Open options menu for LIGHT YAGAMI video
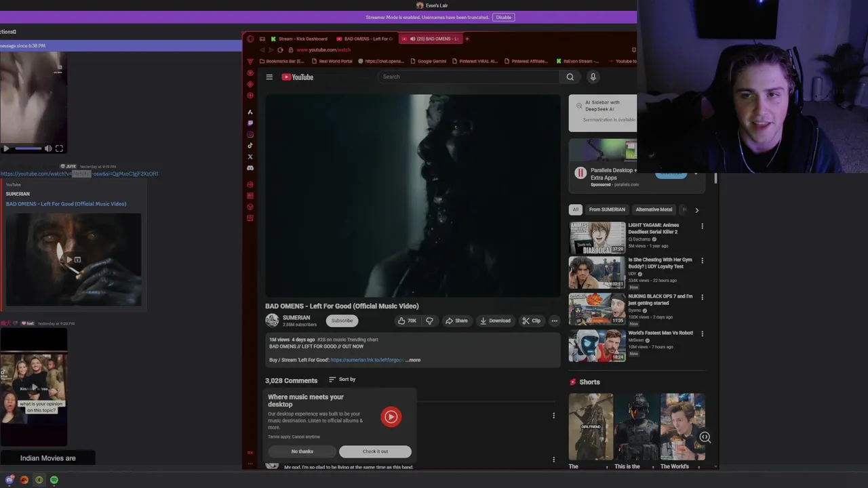 (x=702, y=226)
